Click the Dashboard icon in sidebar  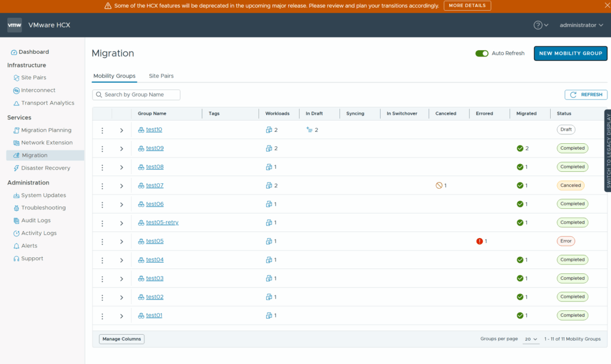14,53
